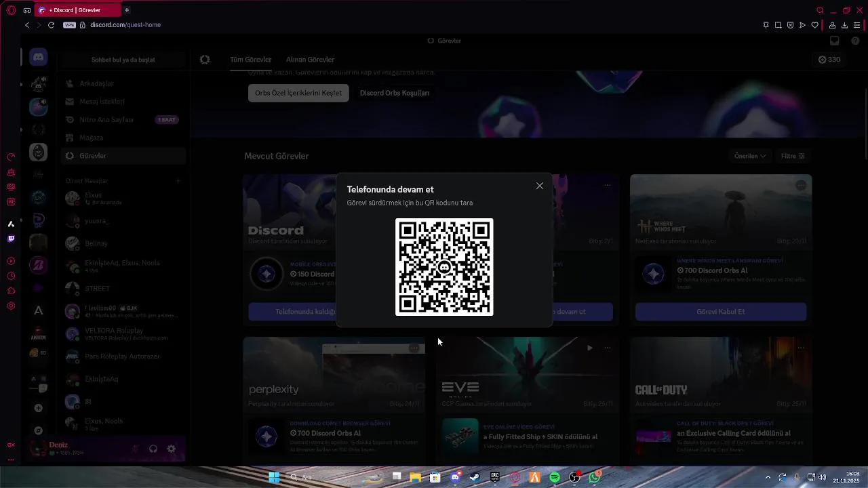Open the Önerilen sort dropdown

(x=750, y=156)
